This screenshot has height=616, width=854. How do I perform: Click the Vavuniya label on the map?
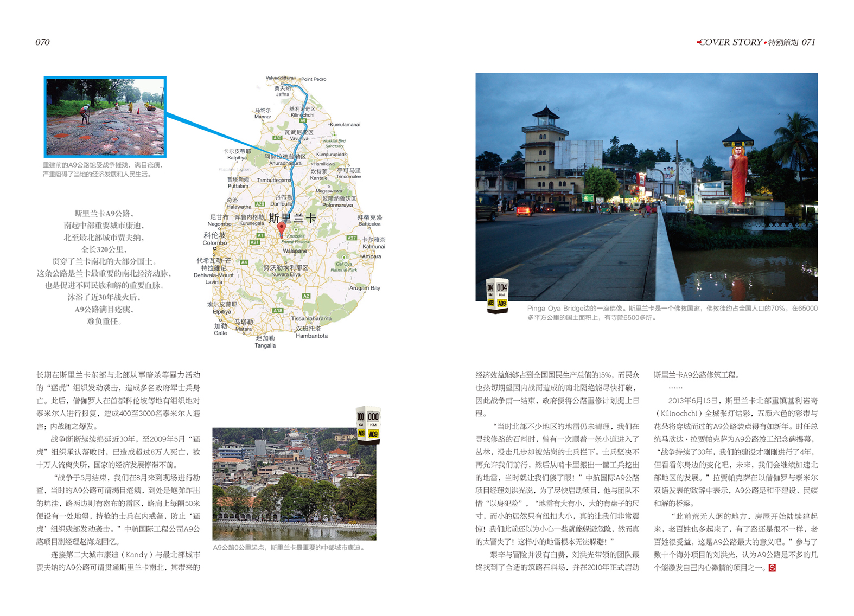click(299, 139)
